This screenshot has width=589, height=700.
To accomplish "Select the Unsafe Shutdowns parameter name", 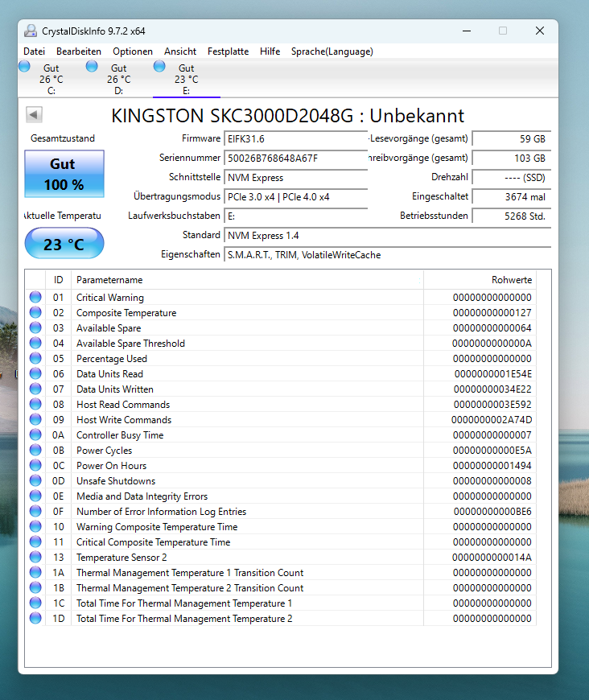I will point(116,481).
